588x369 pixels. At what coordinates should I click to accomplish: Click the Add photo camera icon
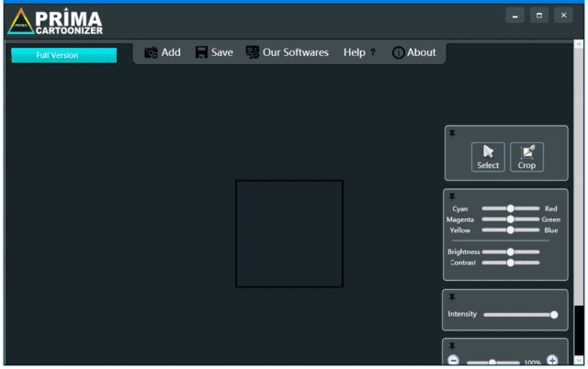[151, 53]
